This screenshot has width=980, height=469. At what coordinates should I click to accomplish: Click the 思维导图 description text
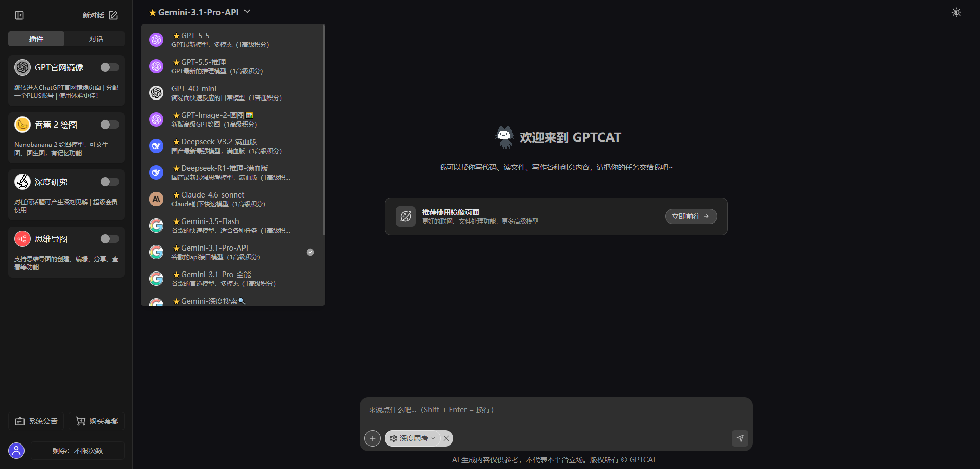[x=66, y=263]
